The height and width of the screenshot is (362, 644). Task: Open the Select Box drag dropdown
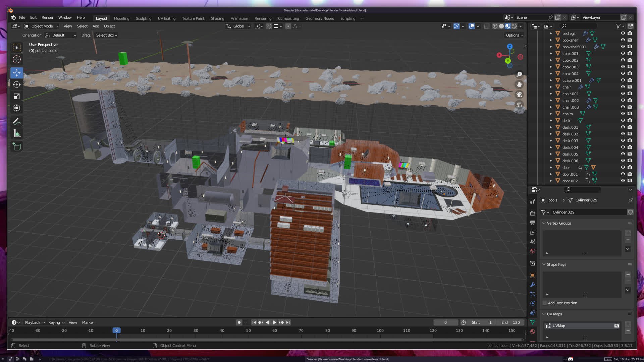[x=106, y=35]
